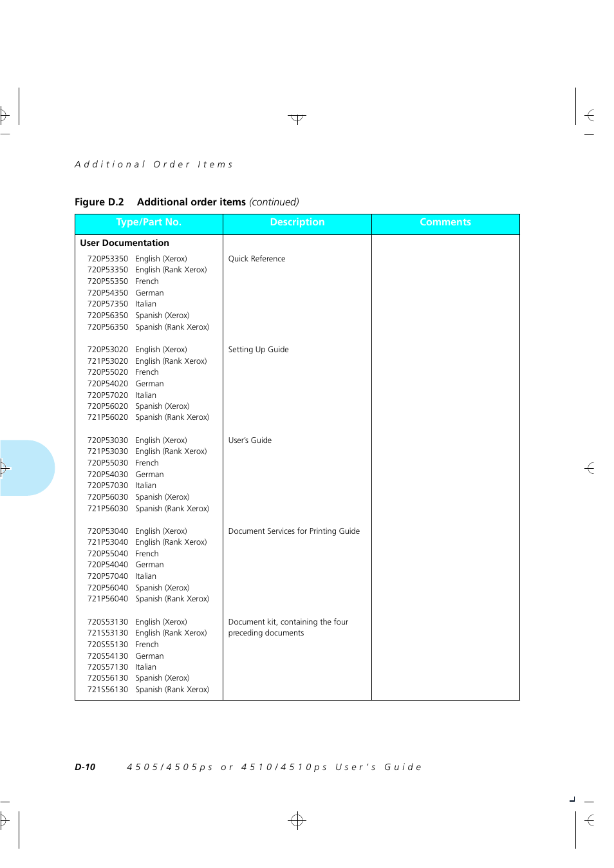Click "English (Xerox)" beside part 720P53020
The width and height of the screenshot is (614, 868).
click(161, 350)
